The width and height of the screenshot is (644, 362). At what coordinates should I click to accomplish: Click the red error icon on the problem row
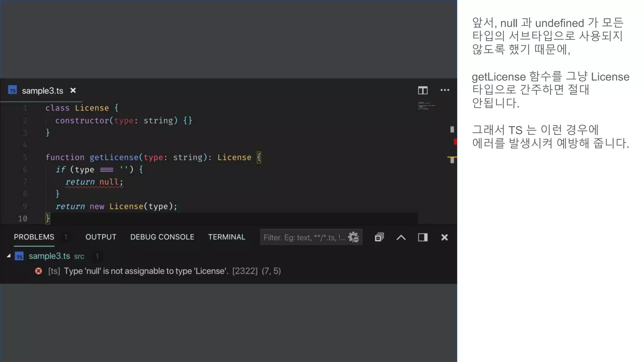(x=38, y=271)
